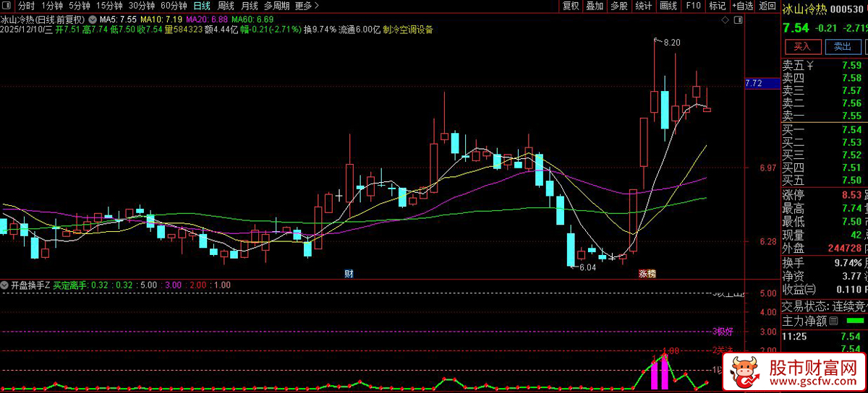Click the 买定离手 indicator label
This screenshot has width=868, height=393.
(x=70, y=285)
